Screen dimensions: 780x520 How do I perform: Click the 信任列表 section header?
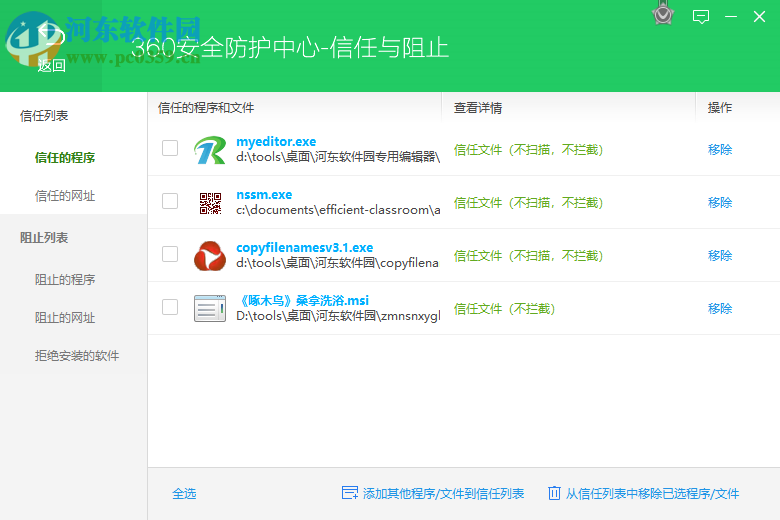(44, 116)
